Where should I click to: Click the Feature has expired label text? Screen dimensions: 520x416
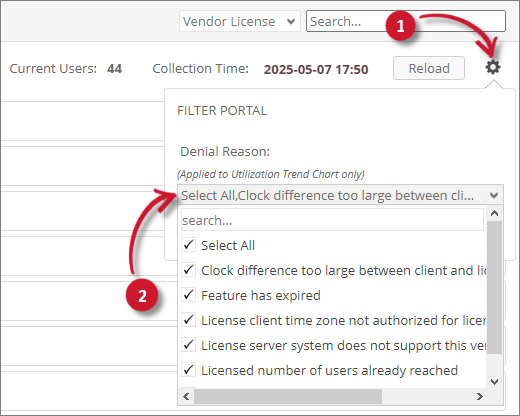click(x=261, y=295)
